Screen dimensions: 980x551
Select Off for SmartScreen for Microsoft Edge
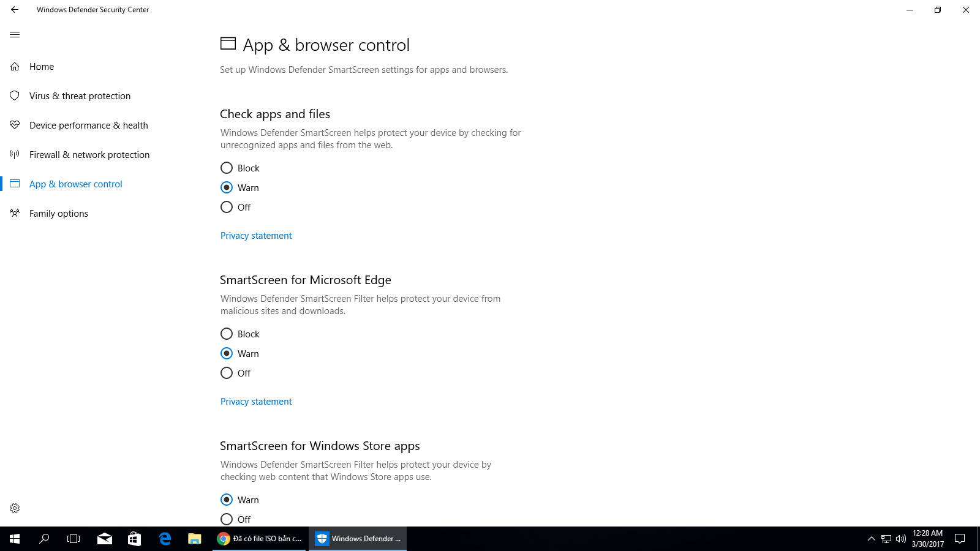[x=235, y=373]
